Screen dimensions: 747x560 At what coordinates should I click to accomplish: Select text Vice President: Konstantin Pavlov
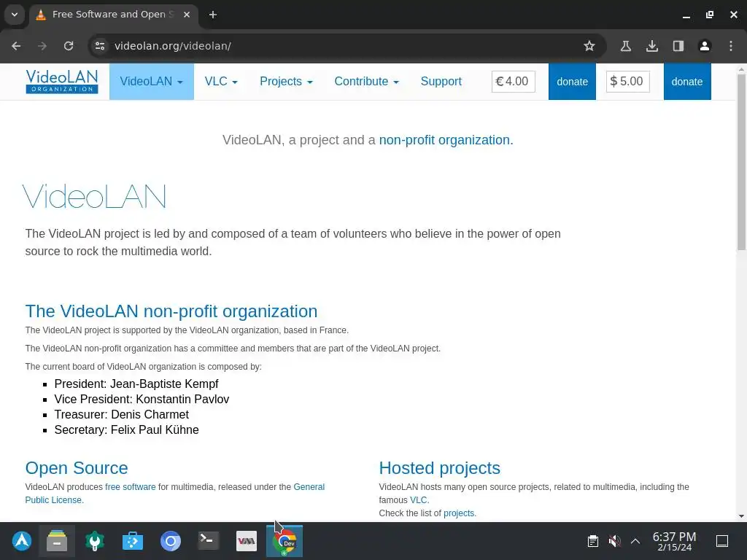[x=142, y=399]
